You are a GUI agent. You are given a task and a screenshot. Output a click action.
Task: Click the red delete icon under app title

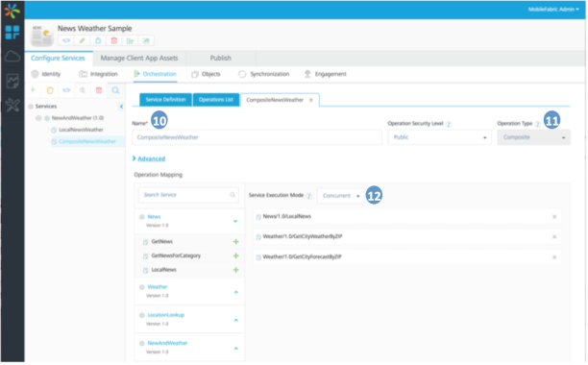pos(114,40)
